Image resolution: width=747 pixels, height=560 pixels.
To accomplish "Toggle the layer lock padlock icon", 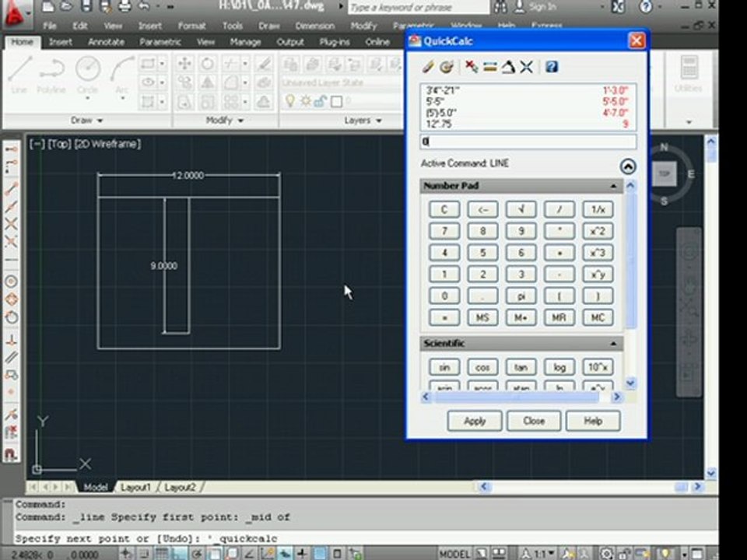I will (x=320, y=101).
